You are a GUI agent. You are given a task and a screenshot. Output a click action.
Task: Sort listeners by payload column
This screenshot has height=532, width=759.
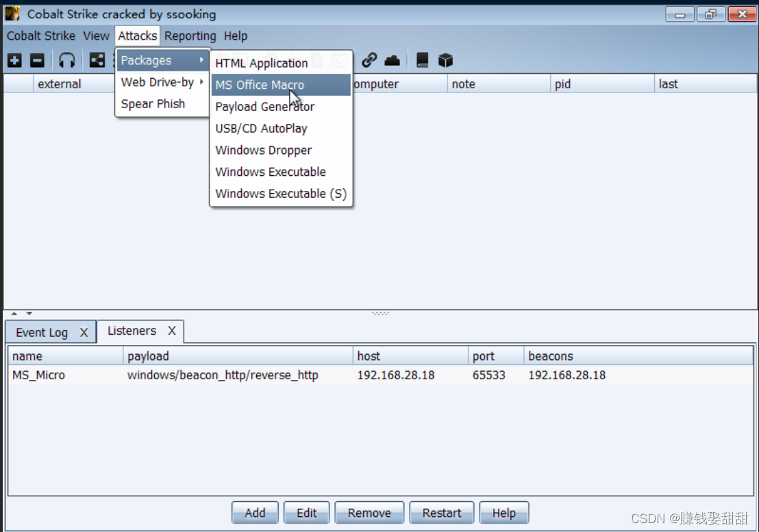(238, 356)
